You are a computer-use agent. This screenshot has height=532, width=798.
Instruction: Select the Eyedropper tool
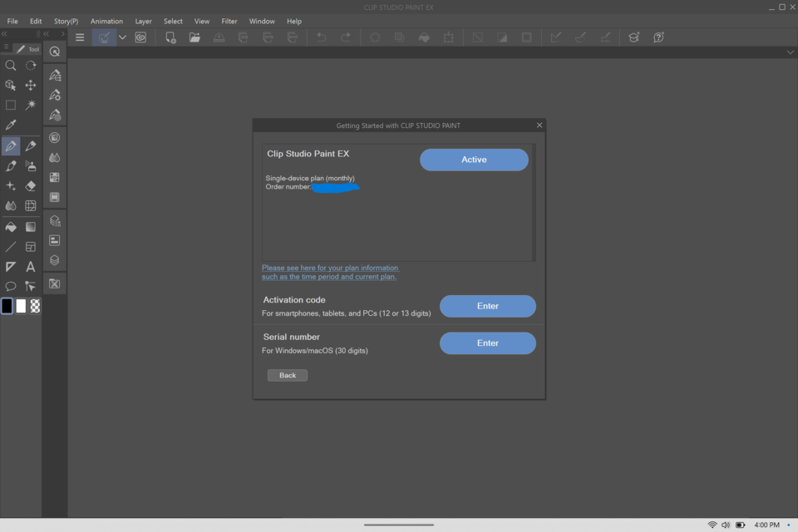point(11,125)
